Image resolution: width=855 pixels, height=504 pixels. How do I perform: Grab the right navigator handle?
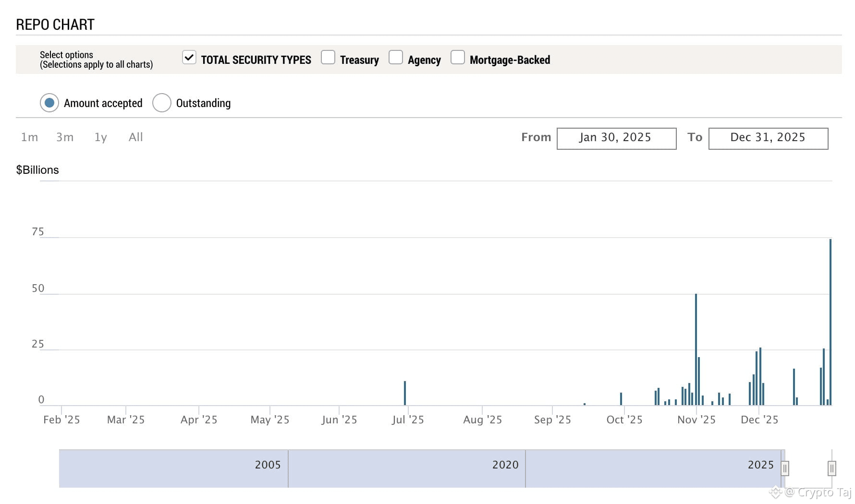point(832,468)
